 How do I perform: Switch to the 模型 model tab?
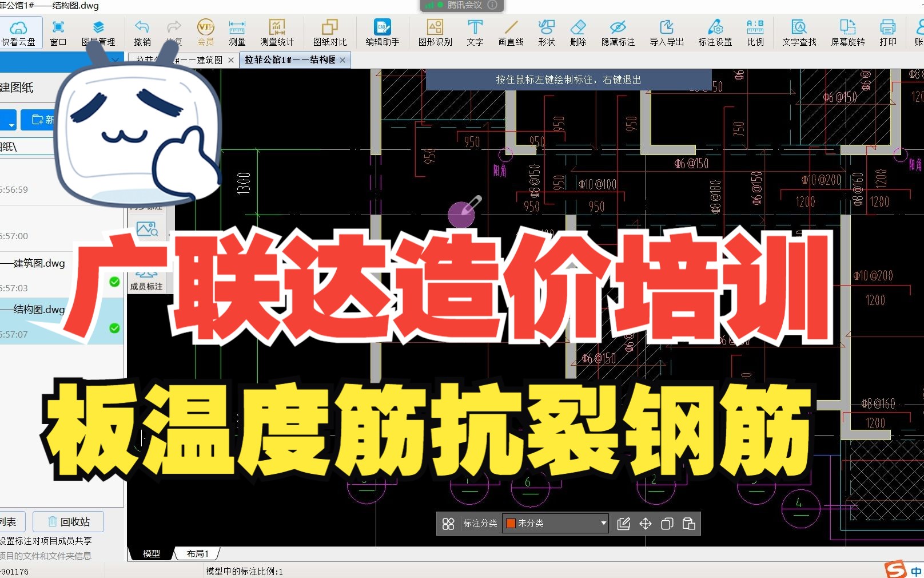[x=151, y=553]
